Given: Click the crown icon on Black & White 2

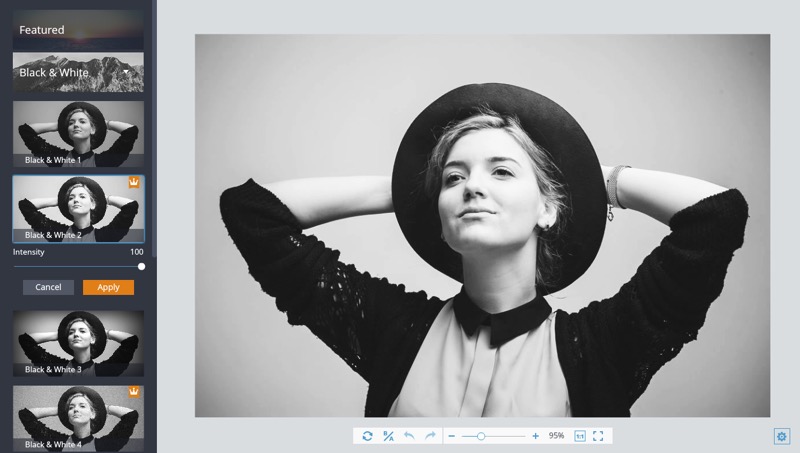Looking at the screenshot, I should click(x=134, y=182).
